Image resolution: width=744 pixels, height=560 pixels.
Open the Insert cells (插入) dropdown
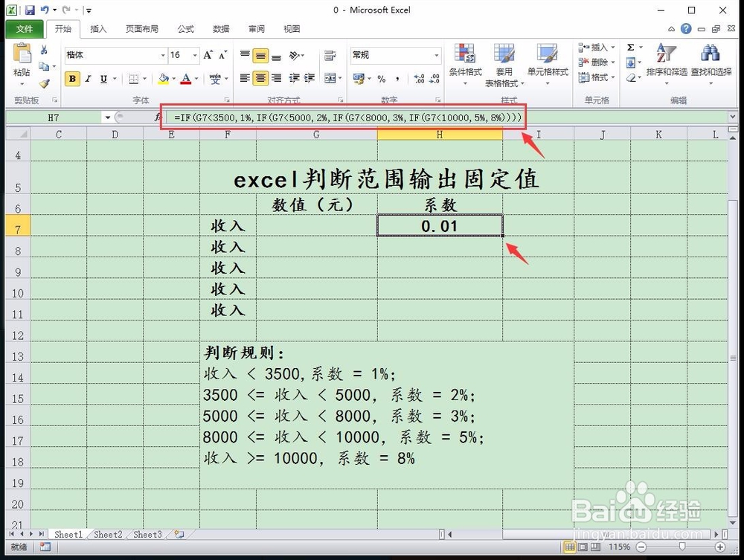coord(597,48)
